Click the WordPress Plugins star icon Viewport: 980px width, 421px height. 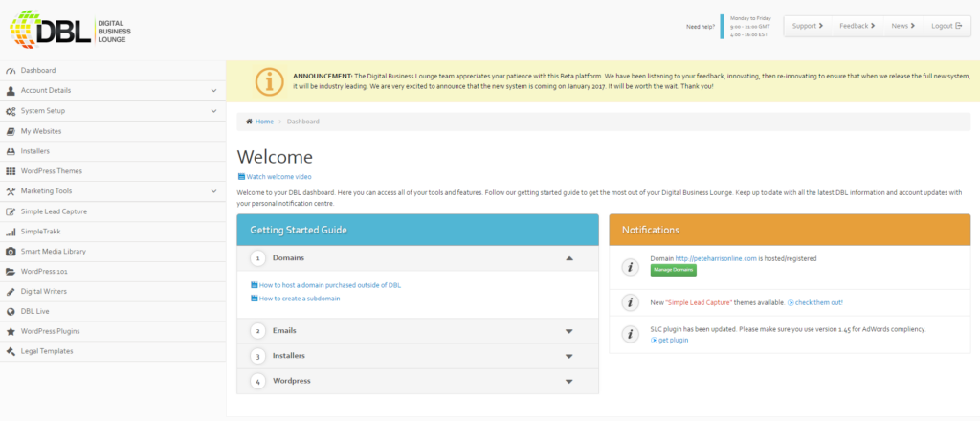tap(11, 331)
